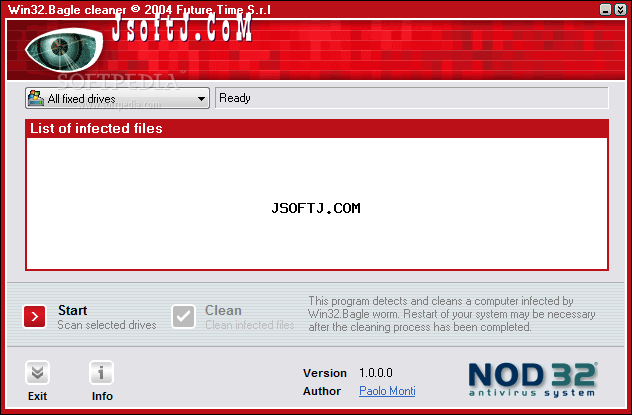632x415 pixels.
Task: Close the window with the double-chevron button
Action: [x=620, y=9]
